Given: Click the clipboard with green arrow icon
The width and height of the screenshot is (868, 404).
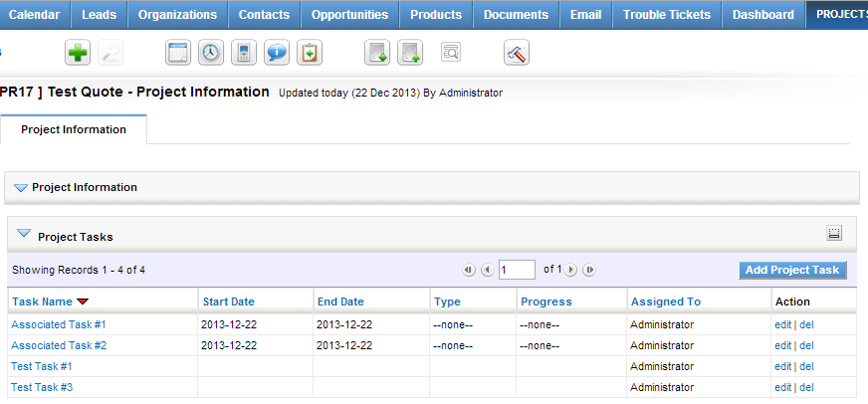Looking at the screenshot, I should coord(310,53).
